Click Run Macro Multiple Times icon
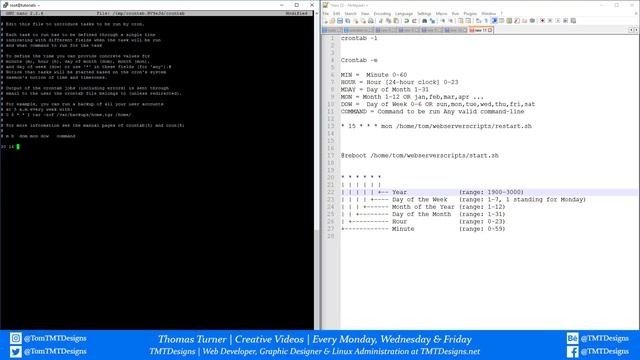This screenshot has width=640, height=360. (565, 21)
